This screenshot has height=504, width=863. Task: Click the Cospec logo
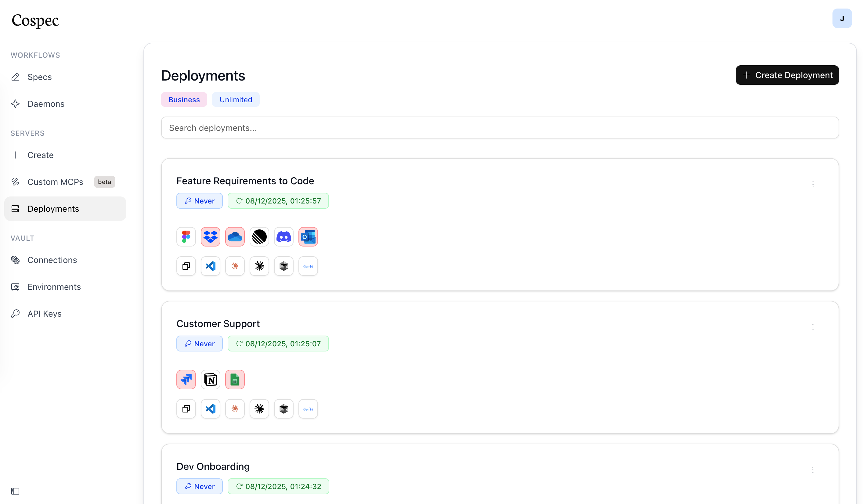point(35,20)
